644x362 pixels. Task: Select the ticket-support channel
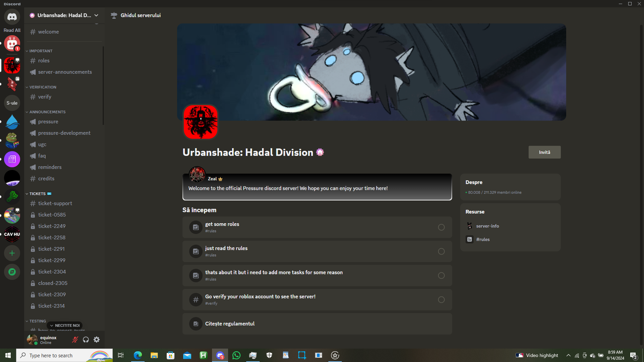[x=55, y=203]
